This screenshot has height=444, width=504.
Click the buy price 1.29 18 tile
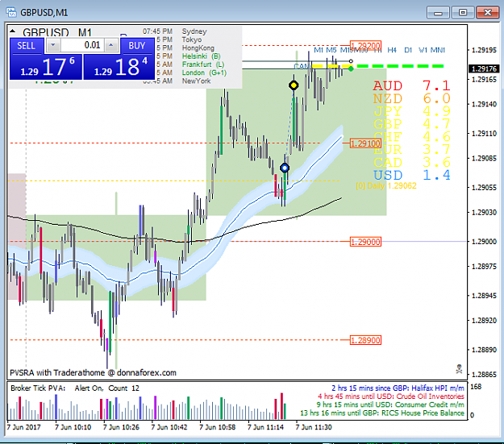pyautogui.click(x=119, y=67)
